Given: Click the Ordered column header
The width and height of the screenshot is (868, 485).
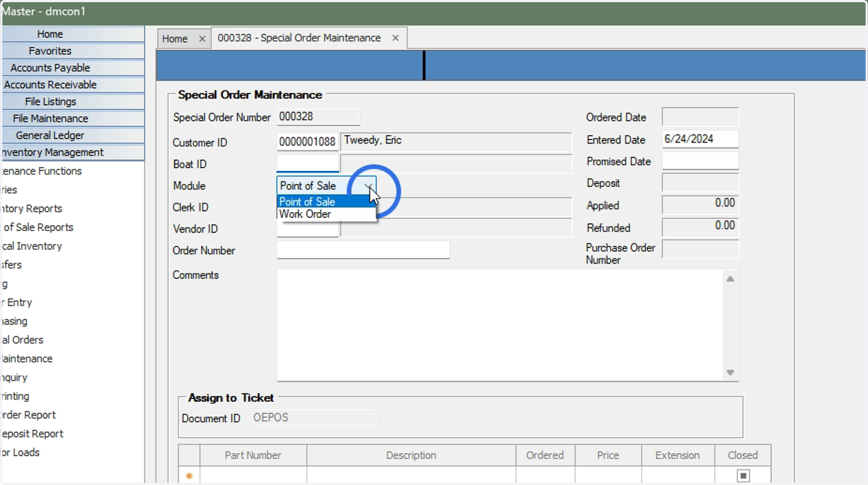Looking at the screenshot, I should (545, 455).
